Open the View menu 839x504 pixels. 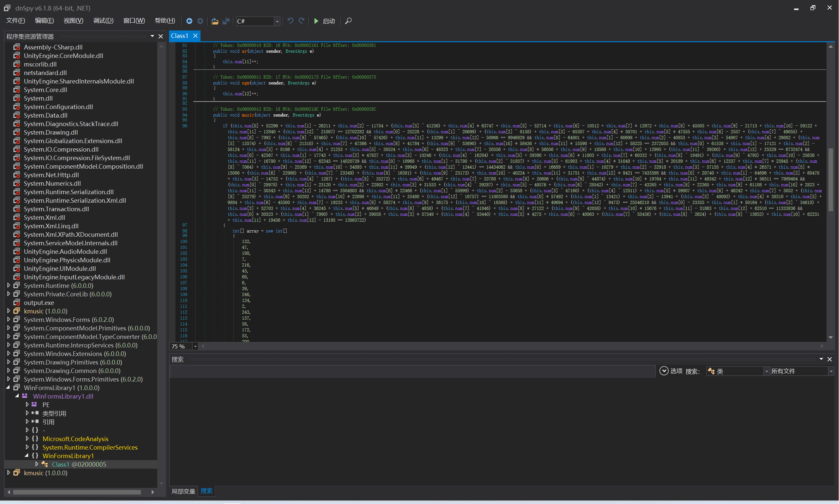tap(74, 21)
